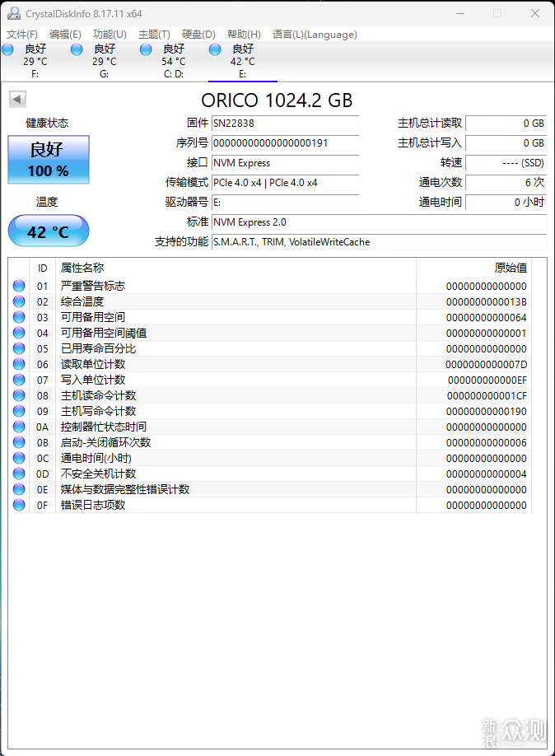Viewport: 555px width, 756px height.
Task: Click status orb for attribute 0F 错误日志项数
Action: 19,505
